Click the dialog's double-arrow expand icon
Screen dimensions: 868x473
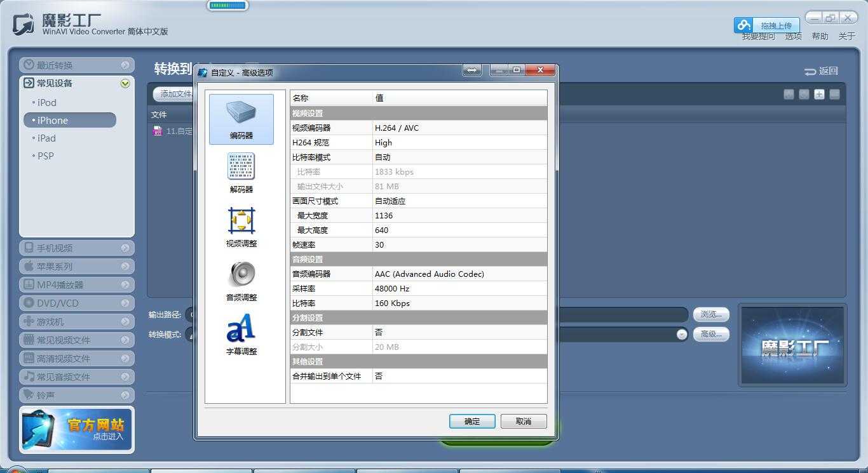(x=472, y=70)
